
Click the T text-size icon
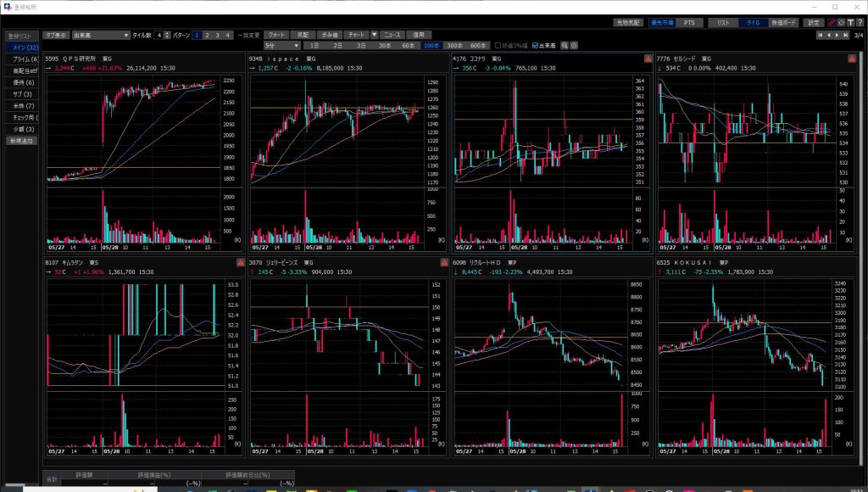point(850,23)
